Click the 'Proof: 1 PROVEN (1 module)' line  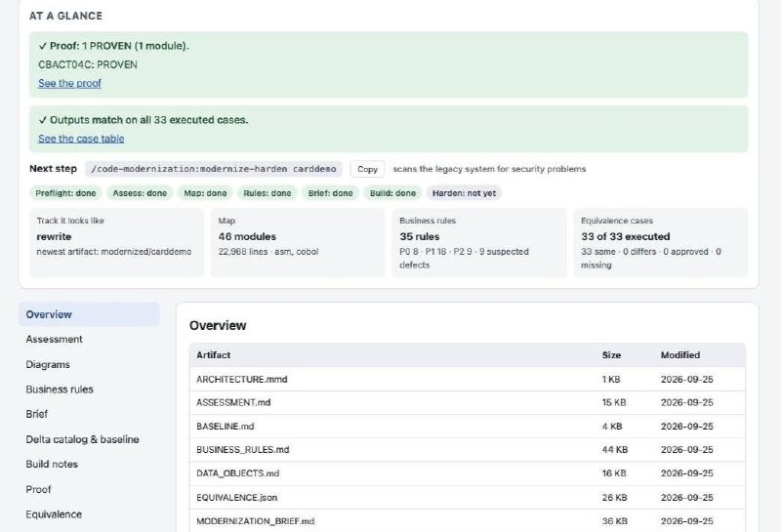[x=113, y=46]
